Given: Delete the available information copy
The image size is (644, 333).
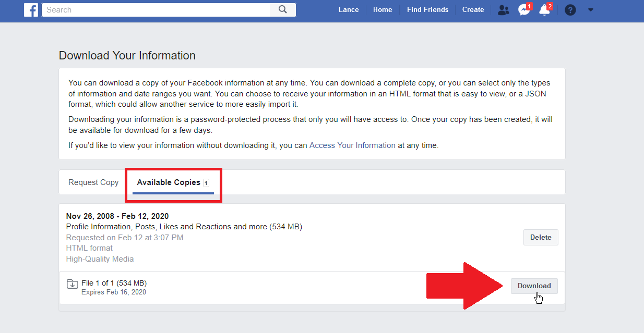Looking at the screenshot, I should 541,237.
